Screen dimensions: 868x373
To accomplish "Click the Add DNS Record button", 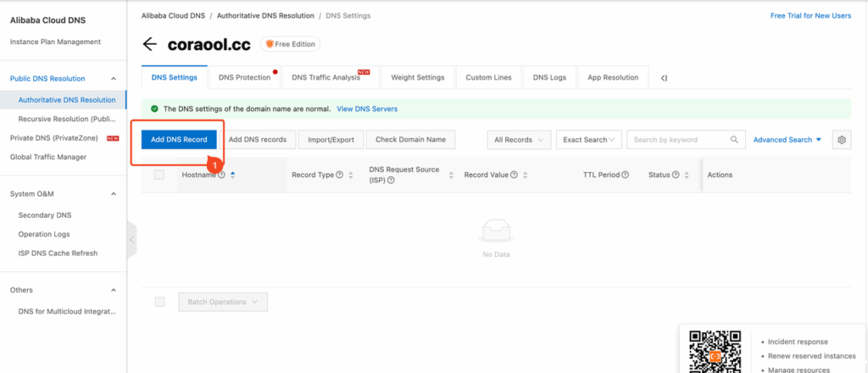I will 179,140.
